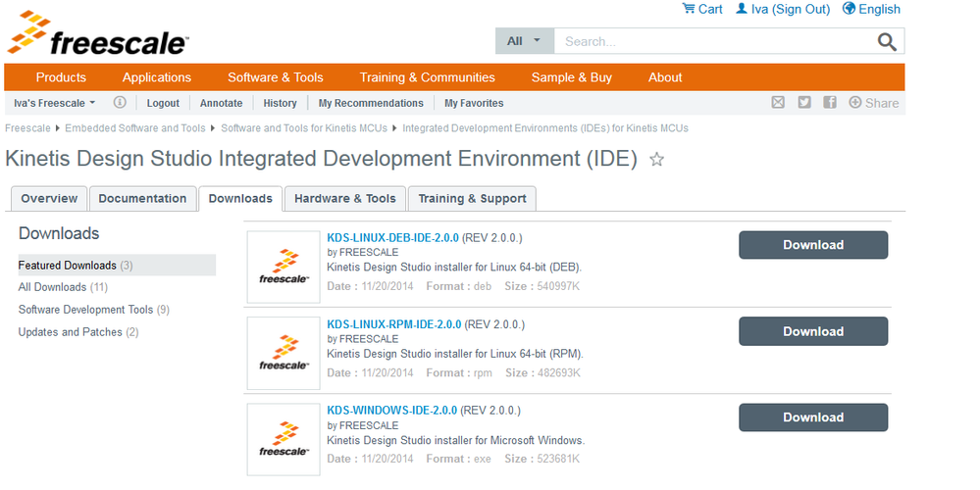
Task: Open the Applications menu
Action: tap(157, 77)
